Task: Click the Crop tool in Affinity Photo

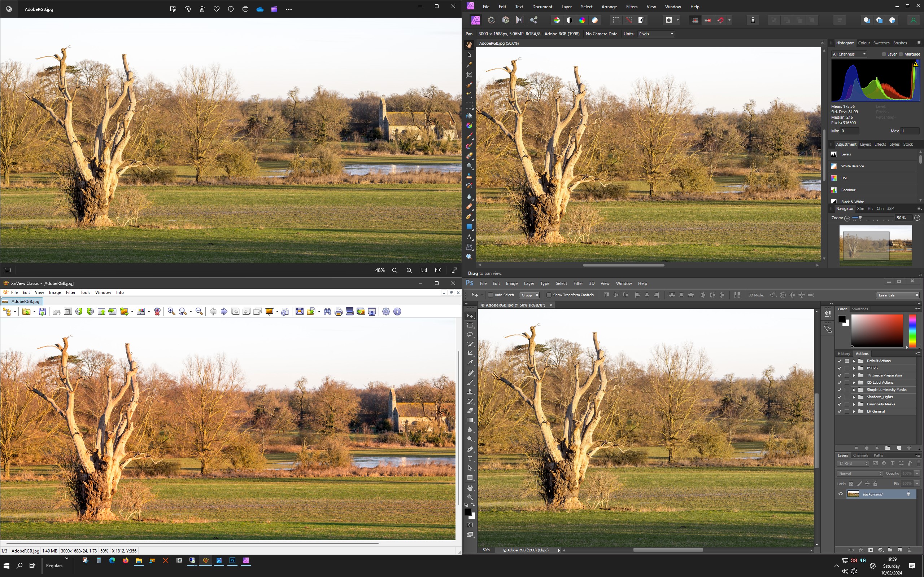Action: point(469,75)
